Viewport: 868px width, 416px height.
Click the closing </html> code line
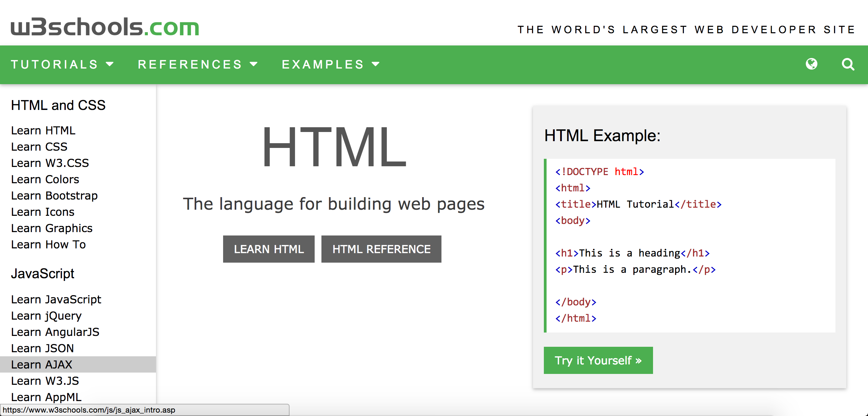(576, 318)
